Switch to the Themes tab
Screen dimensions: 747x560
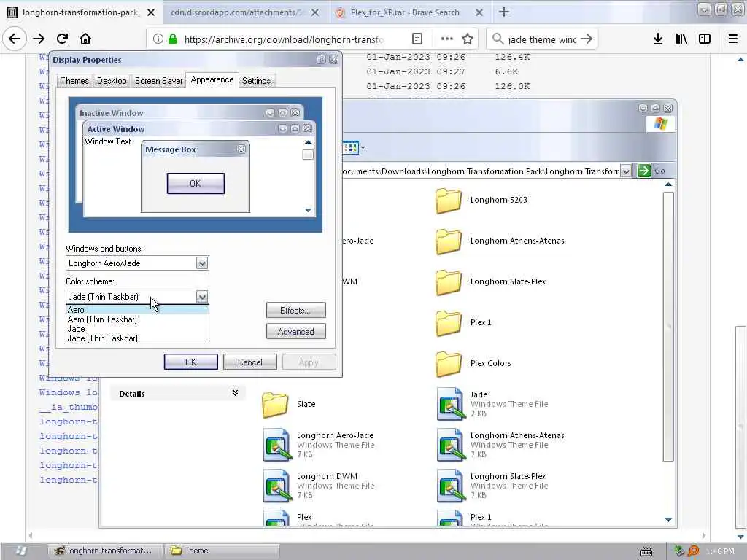(74, 81)
